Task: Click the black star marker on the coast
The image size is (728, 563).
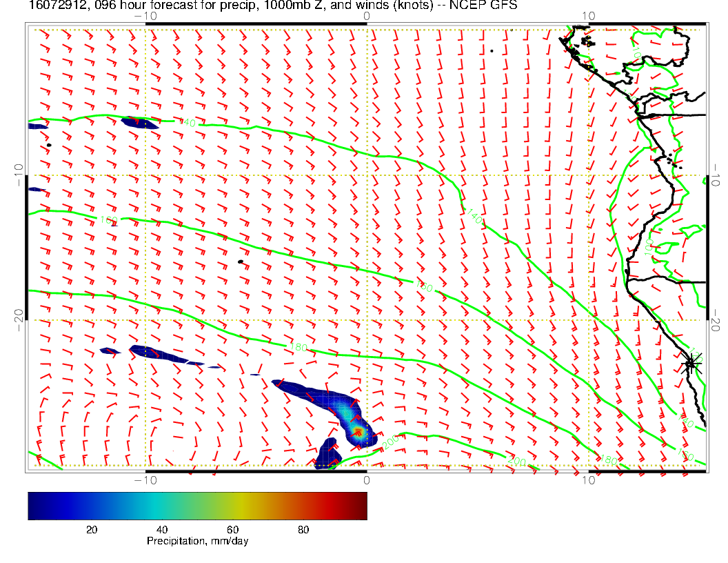Action: (x=691, y=363)
